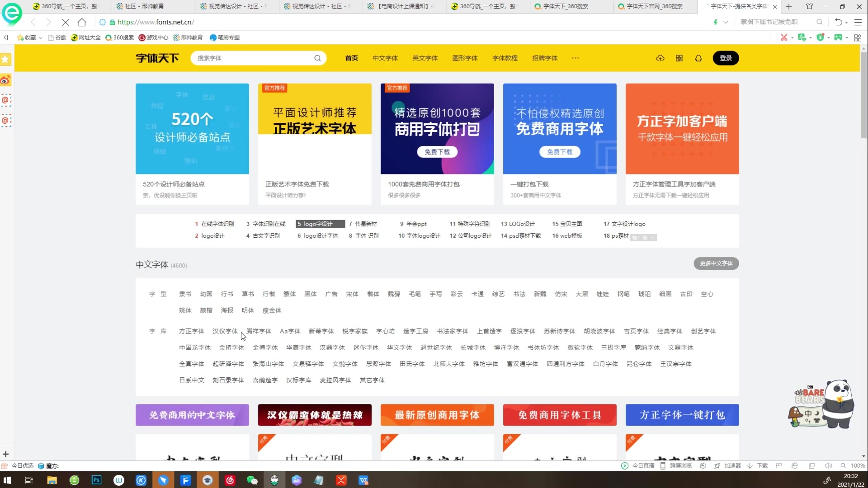Open Photoshop from the taskbar

coord(96,480)
